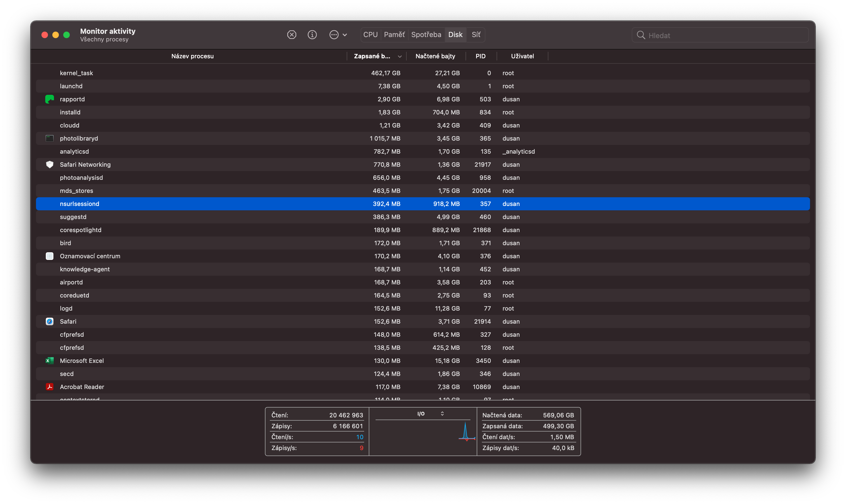Sort by Načtené bajty column header

tap(435, 56)
